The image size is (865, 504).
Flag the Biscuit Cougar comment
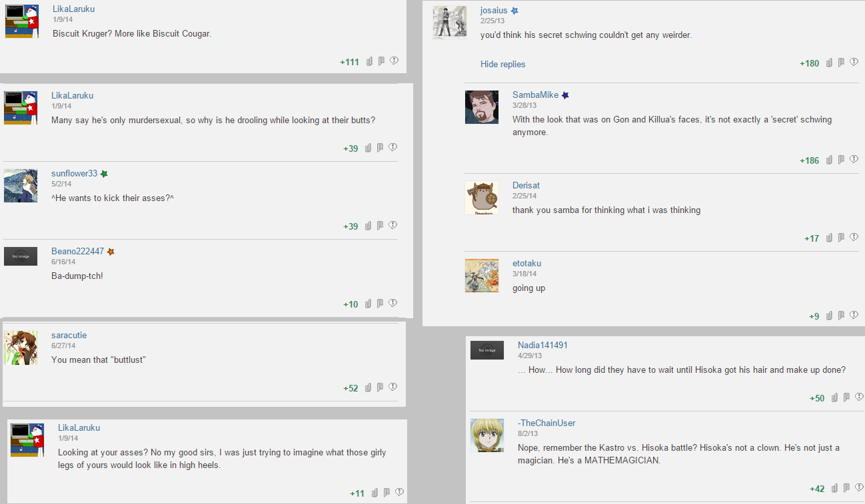pyautogui.click(x=381, y=61)
